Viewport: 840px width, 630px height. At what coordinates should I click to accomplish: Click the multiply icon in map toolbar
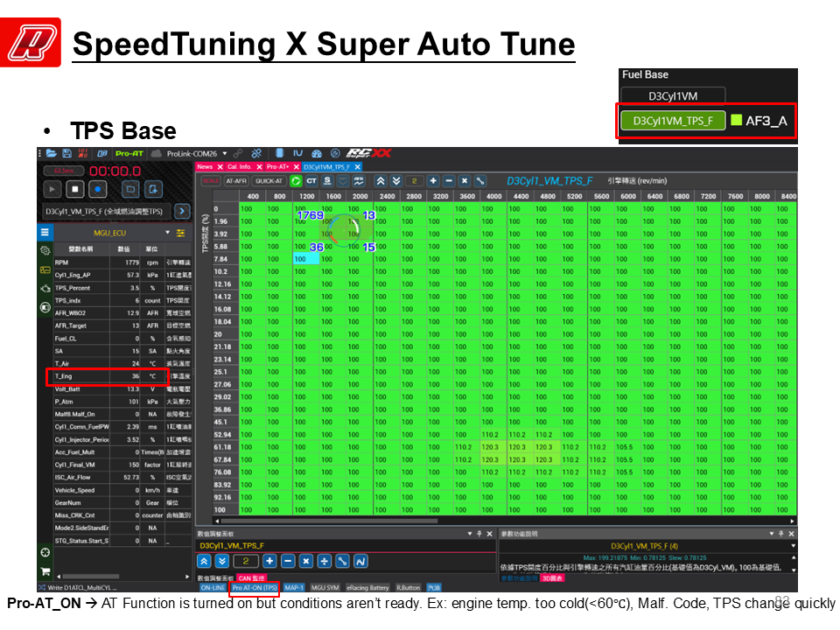pyautogui.click(x=465, y=181)
